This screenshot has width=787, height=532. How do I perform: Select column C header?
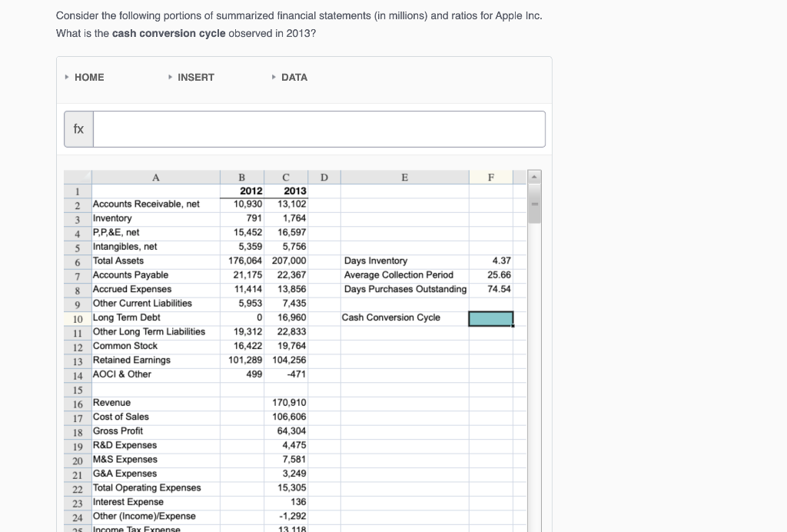pyautogui.click(x=286, y=177)
